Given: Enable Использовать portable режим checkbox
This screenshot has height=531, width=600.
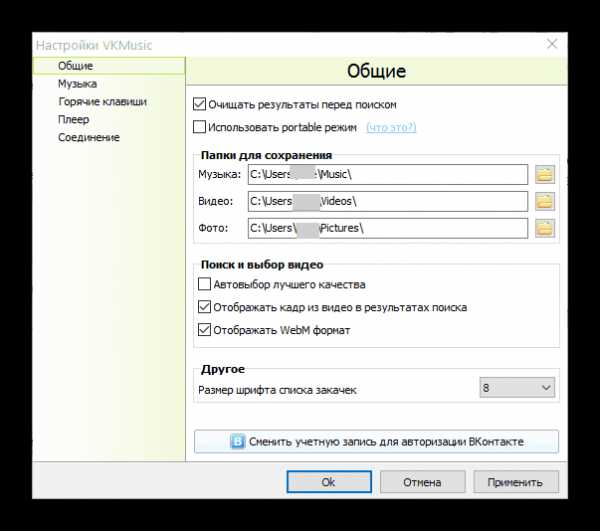Looking at the screenshot, I should (x=199, y=127).
